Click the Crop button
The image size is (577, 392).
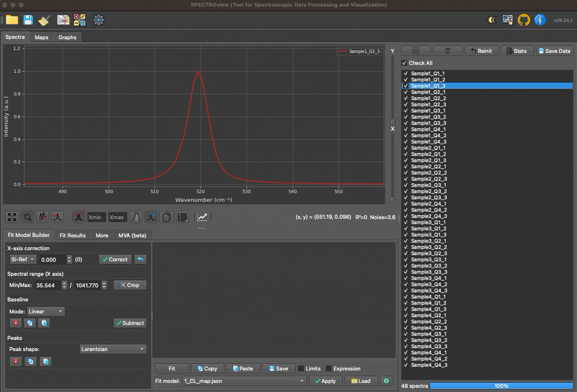(x=130, y=285)
